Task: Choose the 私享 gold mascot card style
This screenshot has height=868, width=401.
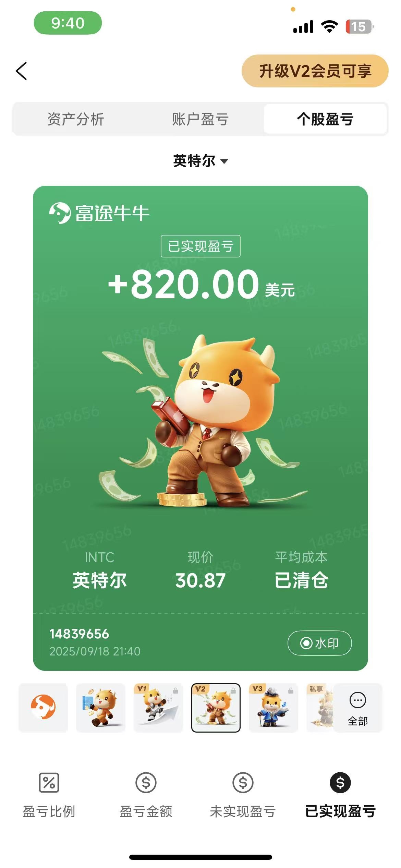Action: (x=320, y=708)
